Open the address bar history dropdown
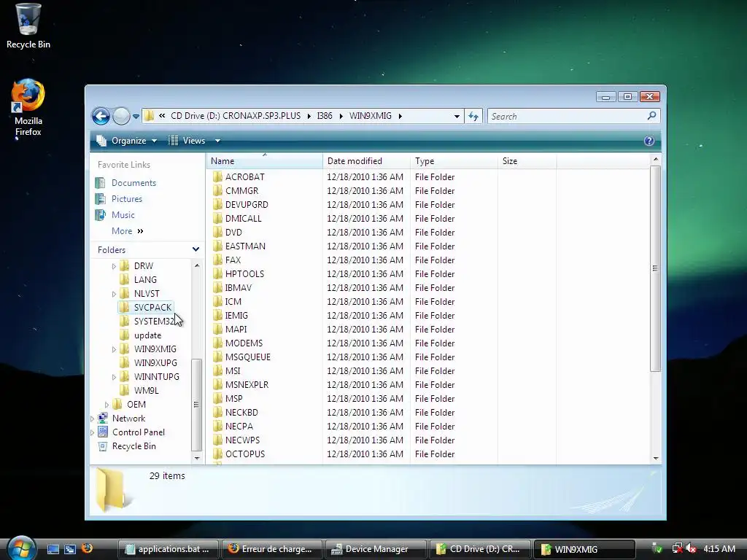747x560 pixels. click(457, 116)
